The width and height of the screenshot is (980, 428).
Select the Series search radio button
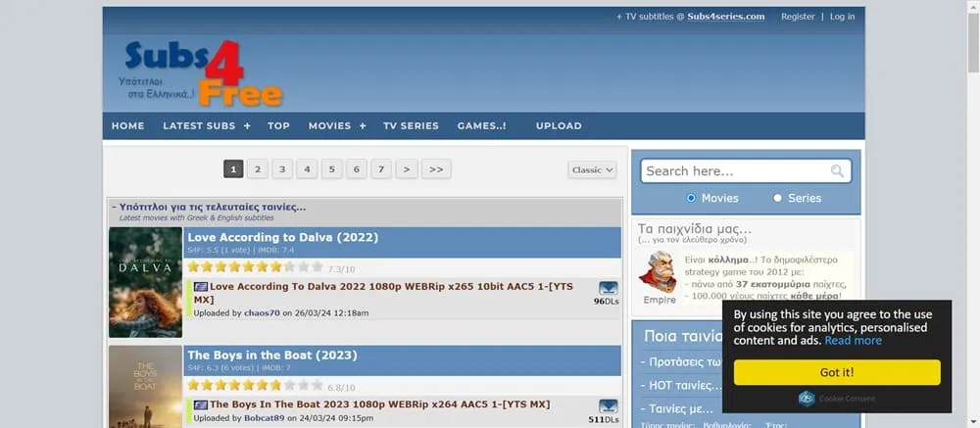(777, 198)
